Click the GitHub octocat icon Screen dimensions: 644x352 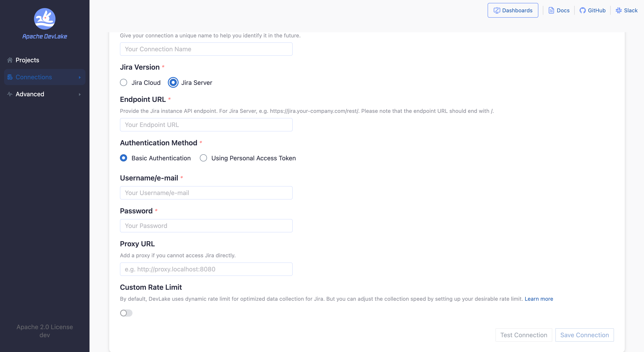coord(582,11)
